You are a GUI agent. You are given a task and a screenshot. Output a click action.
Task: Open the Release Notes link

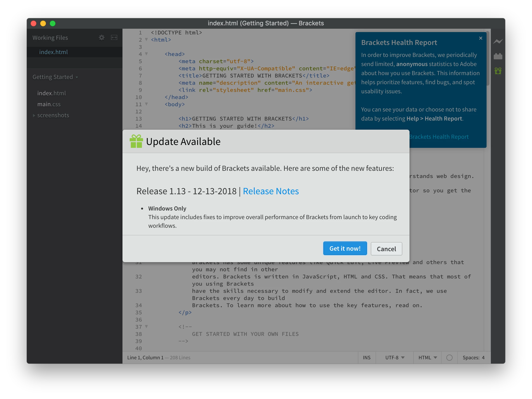[x=271, y=191]
